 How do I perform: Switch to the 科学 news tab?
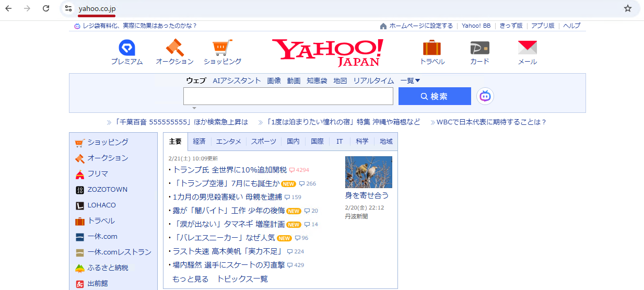tap(362, 142)
